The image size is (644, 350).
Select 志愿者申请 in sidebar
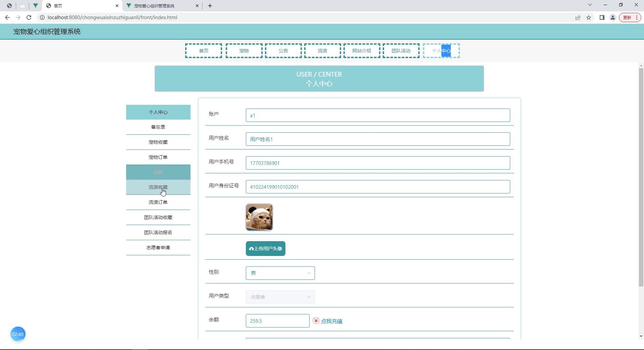click(x=158, y=248)
